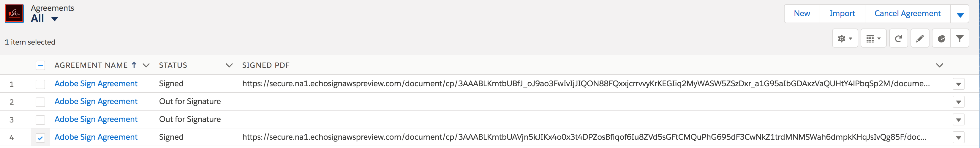Click the New button
The height and width of the screenshot is (148, 980).
pos(802,14)
